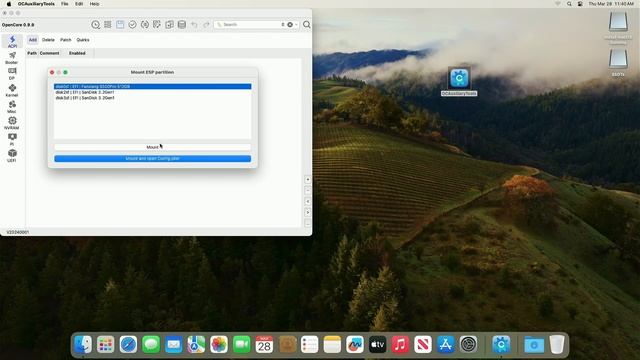The width and height of the screenshot is (640, 360).
Task: Click the Enabled column header
Action: (77, 53)
